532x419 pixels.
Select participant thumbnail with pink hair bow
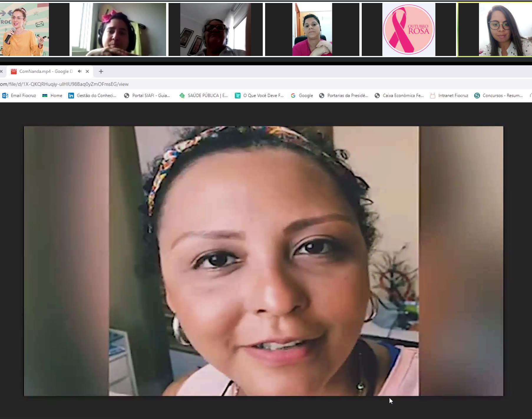119,29
